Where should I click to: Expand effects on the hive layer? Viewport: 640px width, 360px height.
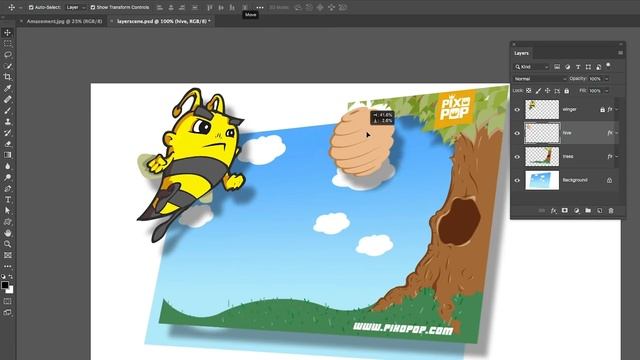click(x=617, y=133)
